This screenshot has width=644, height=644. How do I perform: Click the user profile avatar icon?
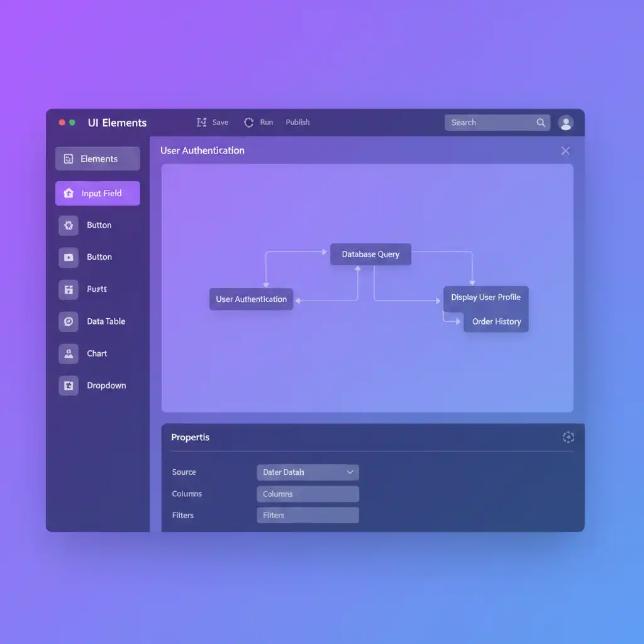[x=565, y=123]
